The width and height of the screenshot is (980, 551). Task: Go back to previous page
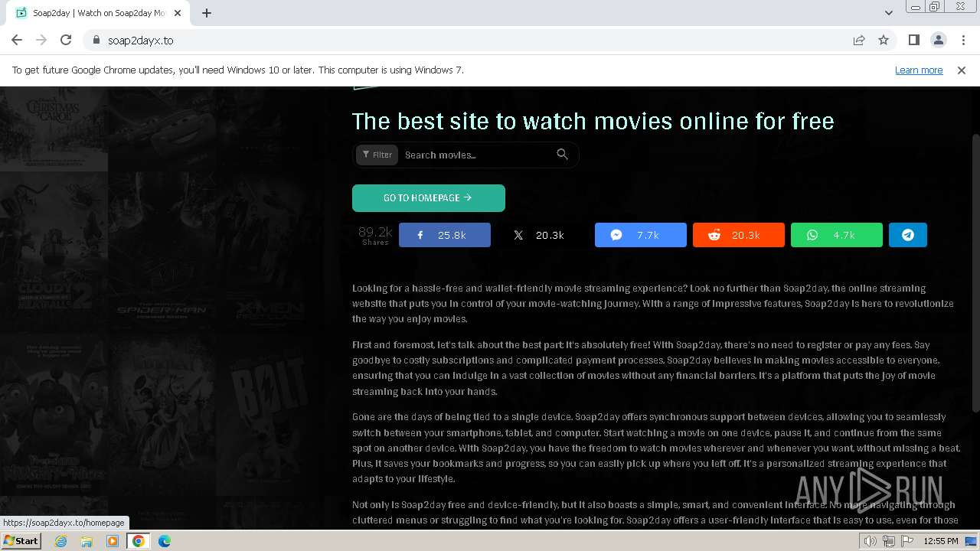tap(17, 40)
